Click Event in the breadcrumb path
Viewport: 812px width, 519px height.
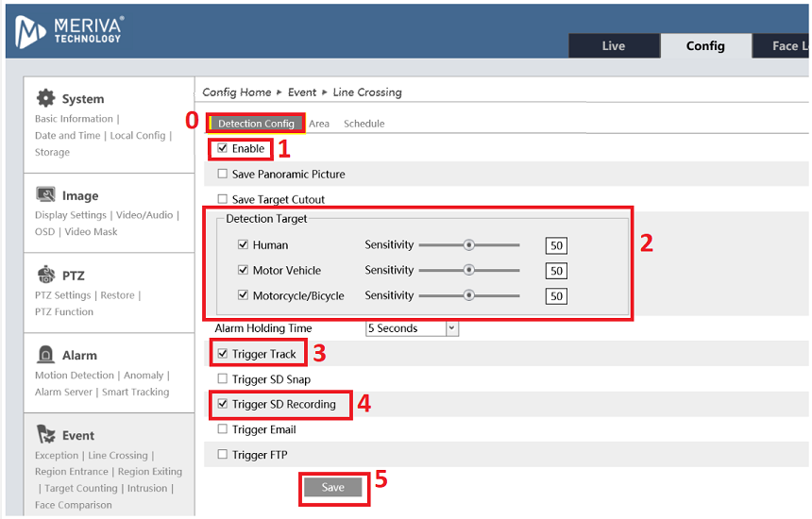pyautogui.click(x=302, y=92)
